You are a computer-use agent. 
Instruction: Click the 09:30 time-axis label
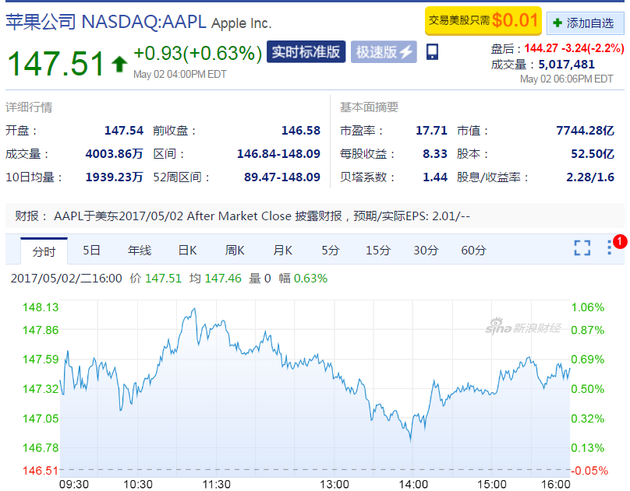pos(74,484)
